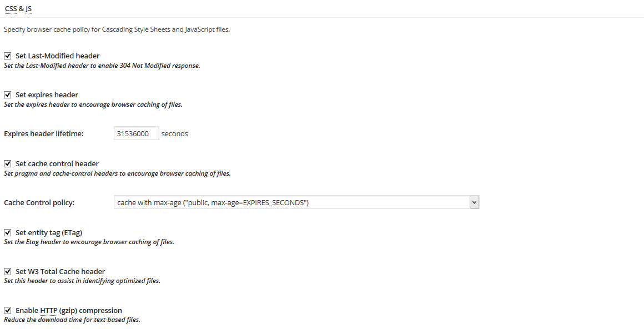Toggle Set entity tag (ETag) checkbox

(7, 233)
